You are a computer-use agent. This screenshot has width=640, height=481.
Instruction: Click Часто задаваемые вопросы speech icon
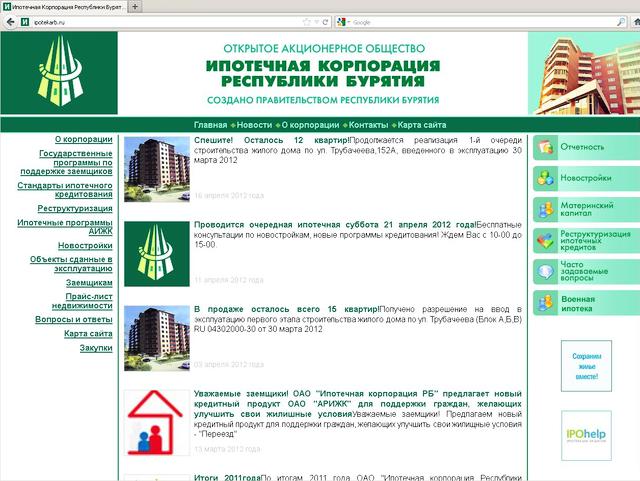pyautogui.click(x=545, y=272)
